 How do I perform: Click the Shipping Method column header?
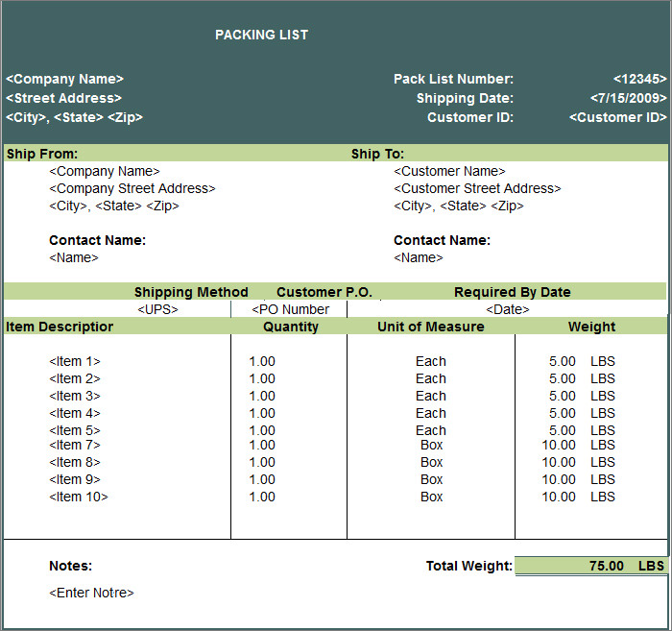click(191, 292)
